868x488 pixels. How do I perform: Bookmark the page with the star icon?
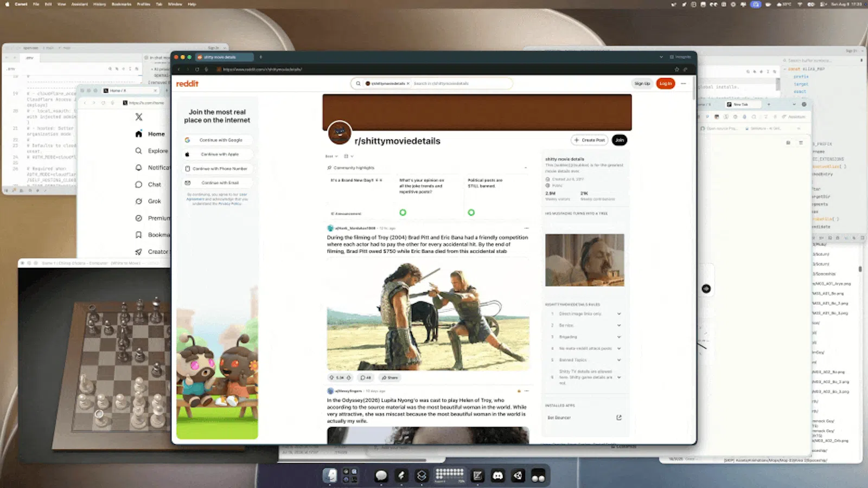(676, 69)
